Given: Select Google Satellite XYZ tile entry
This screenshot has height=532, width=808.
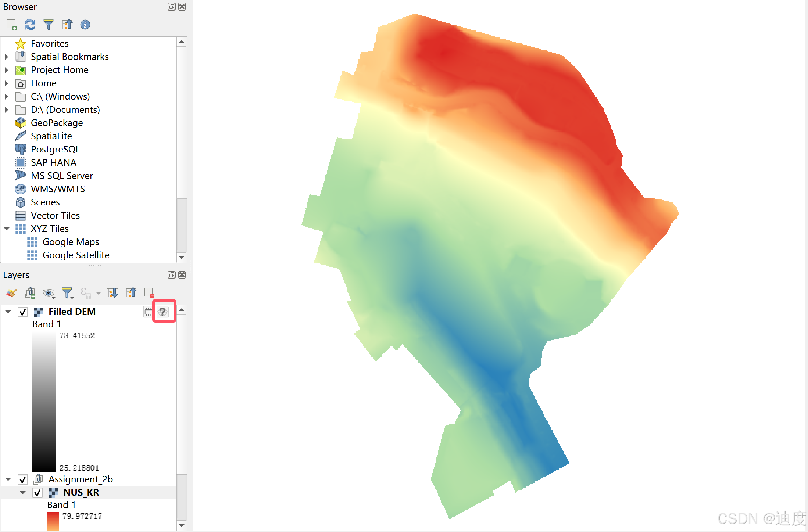Looking at the screenshot, I should [76, 255].
